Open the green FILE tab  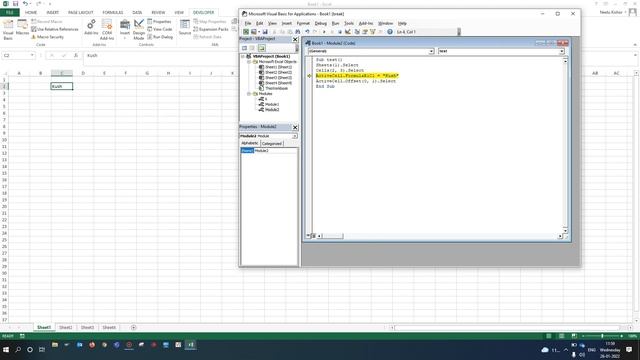(x=9, y=13)
